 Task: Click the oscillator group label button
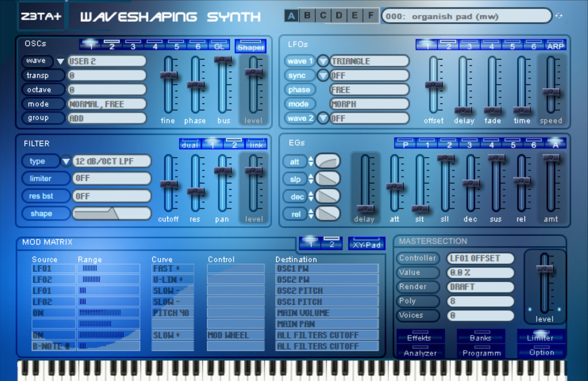click(42, 118)
